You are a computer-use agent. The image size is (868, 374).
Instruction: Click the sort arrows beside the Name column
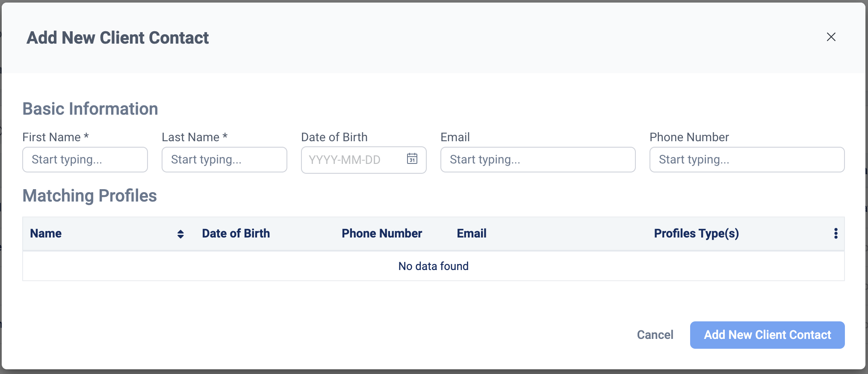(180, 234)
